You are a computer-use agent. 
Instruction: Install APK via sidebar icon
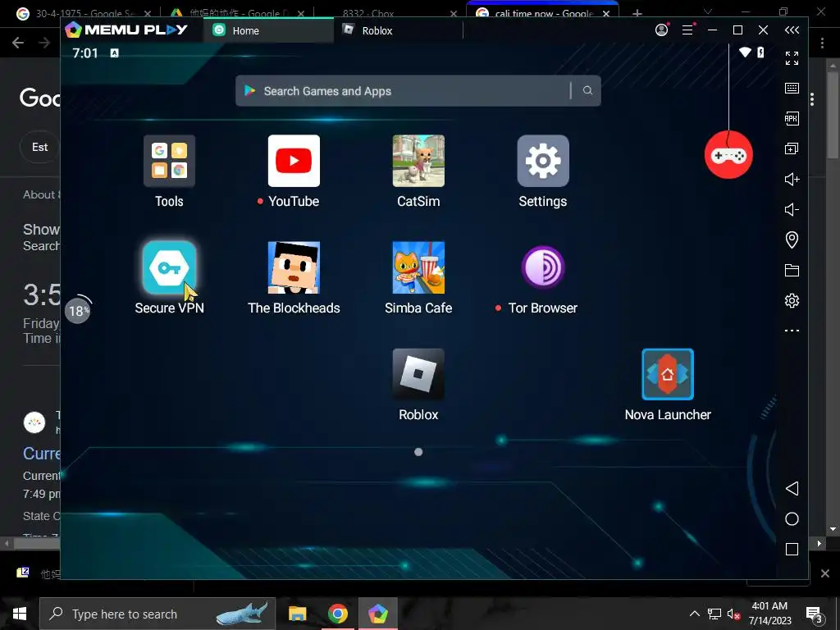click(792, 118)
